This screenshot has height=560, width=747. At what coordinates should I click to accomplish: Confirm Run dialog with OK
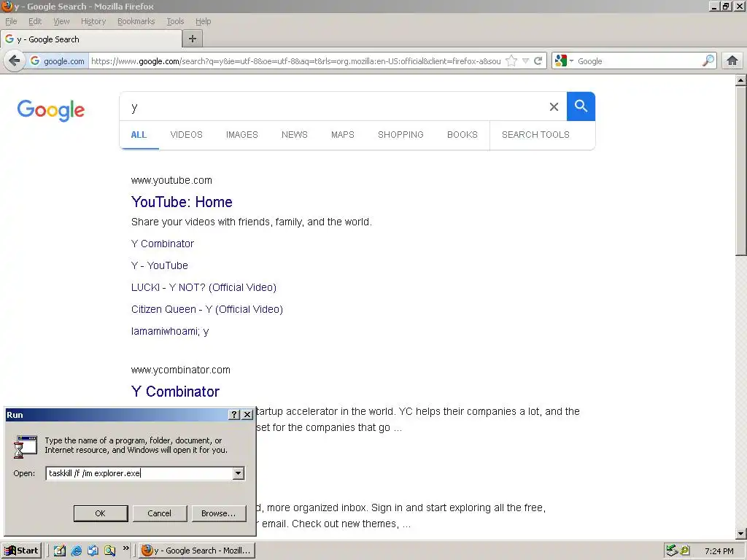click(101, 513)
